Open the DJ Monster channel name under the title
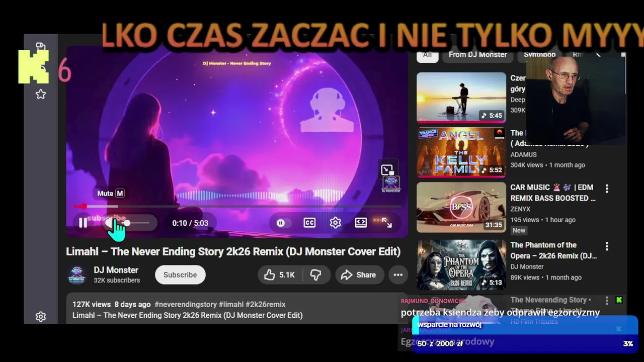This screenshot has height=362, width=644. pyautogui.click(x=116, y=270)
